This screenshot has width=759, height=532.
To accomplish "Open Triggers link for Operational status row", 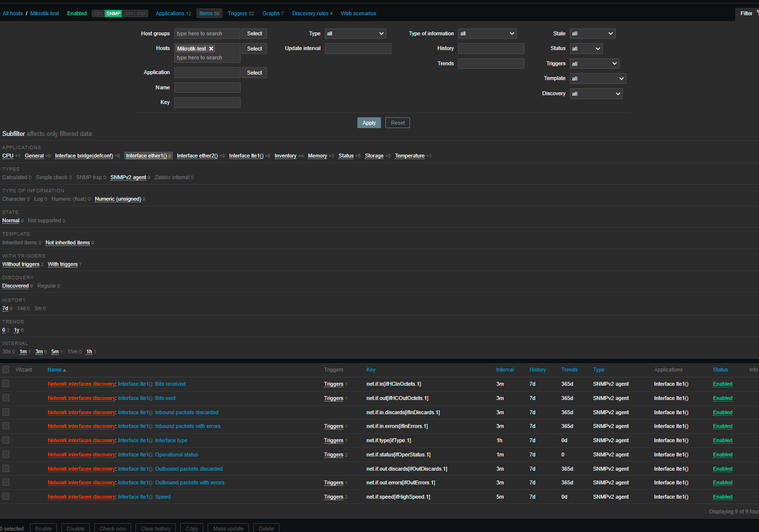I will (333, 454).
